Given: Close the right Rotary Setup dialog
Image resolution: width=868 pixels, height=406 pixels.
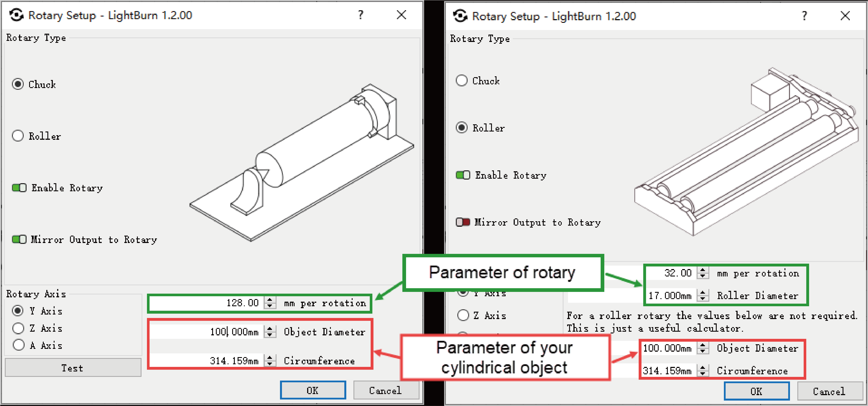Looking at the screenshot, I should [x=845, y=15].
